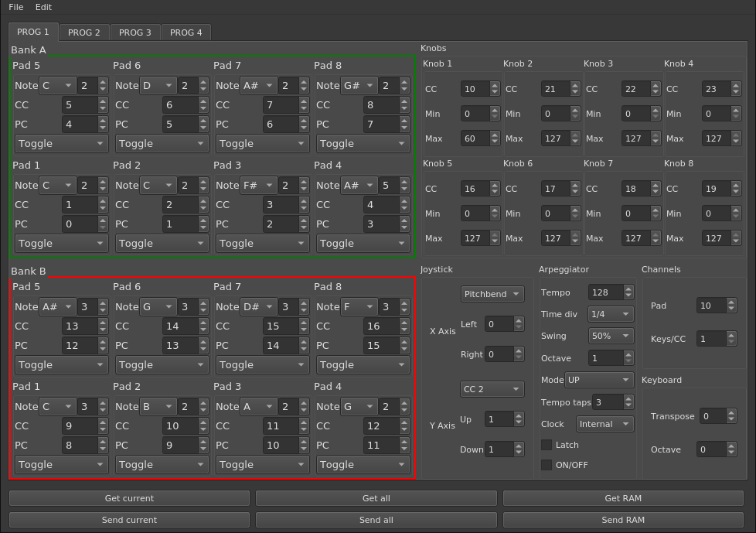
Task: Click the Get RAM button
Action: point(623,498)
